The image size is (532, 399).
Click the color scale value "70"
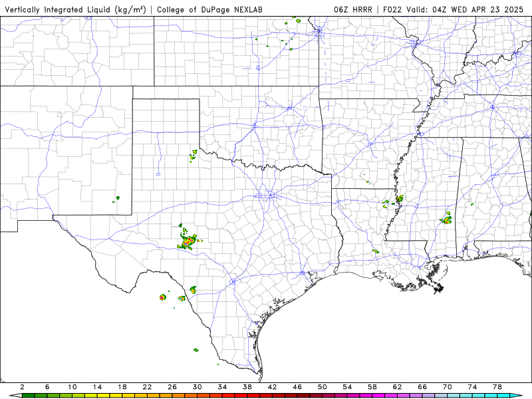pyautogui.click(x=447, y=387)
